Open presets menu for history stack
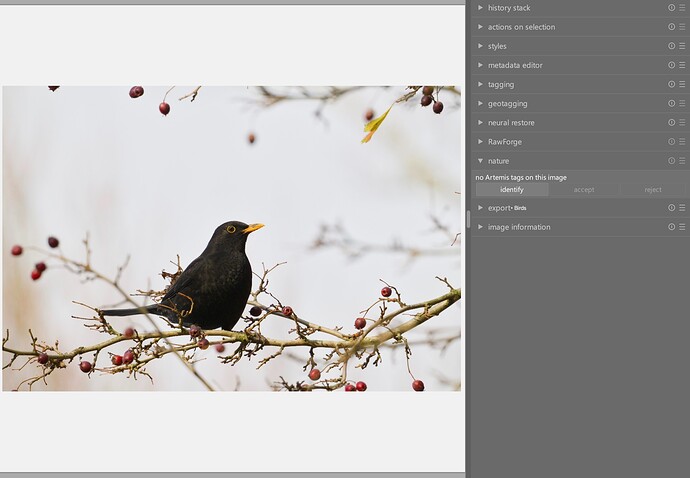The width and height of the screenshot is (690, 478). (682, 8)
